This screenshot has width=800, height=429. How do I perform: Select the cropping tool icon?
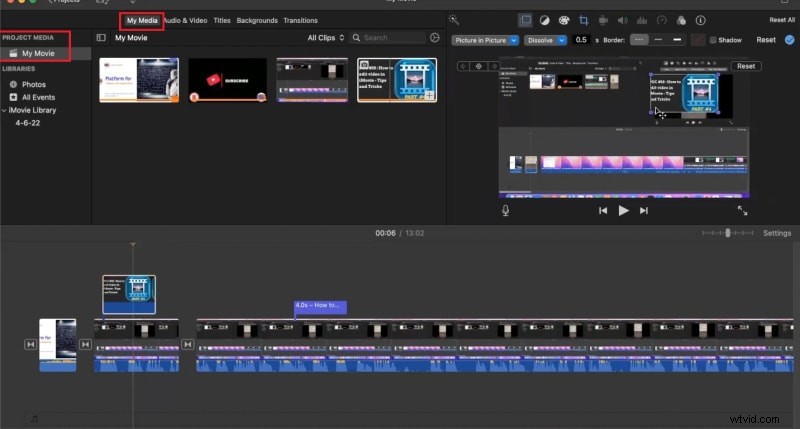coord(584,20)
